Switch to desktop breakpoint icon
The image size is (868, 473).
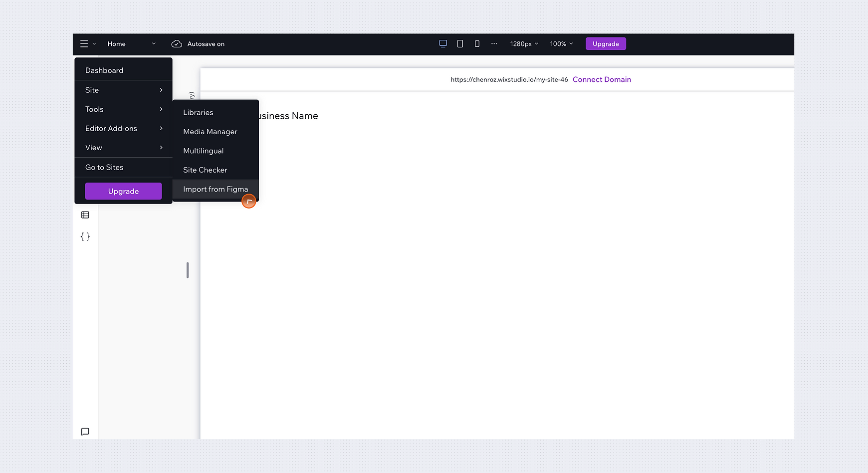coord(443,44)
